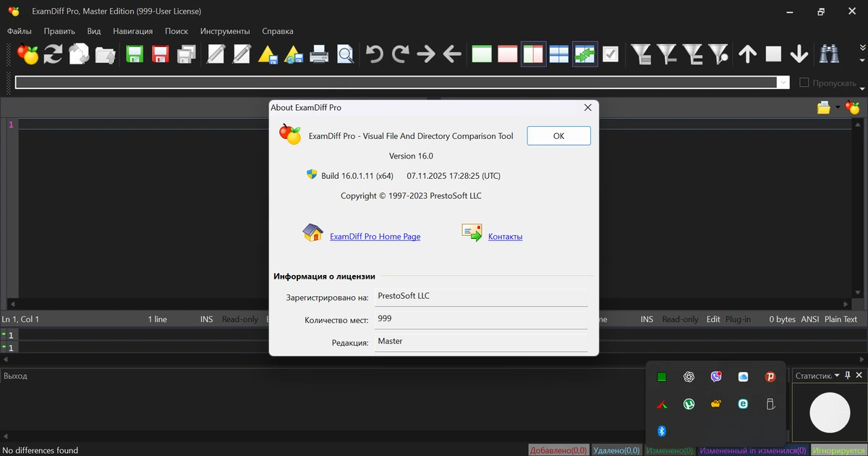Save first file using green floppy icon

pos(135,54)
